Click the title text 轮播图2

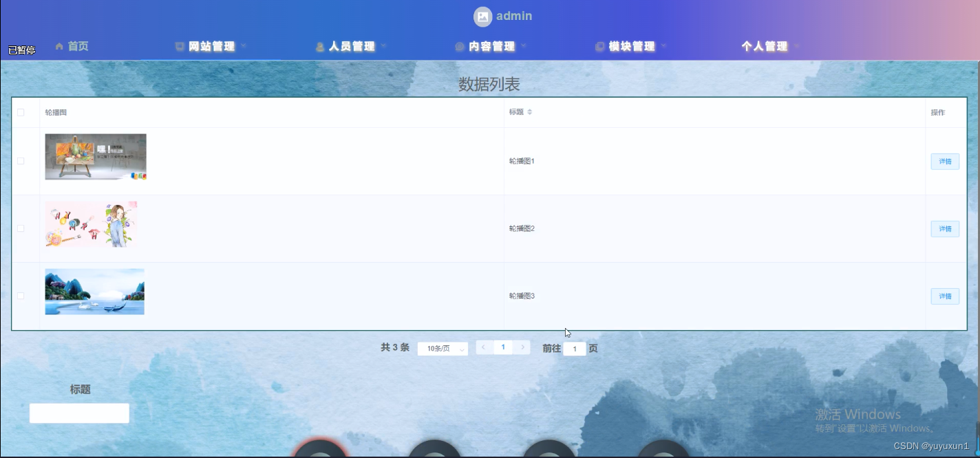(x=522, y=228)
